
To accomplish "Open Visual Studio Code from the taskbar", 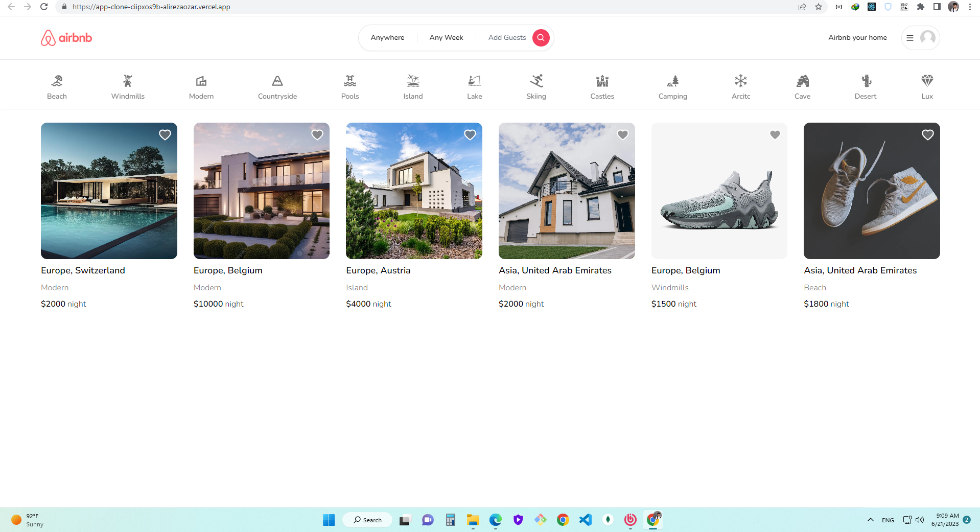I will click(x=585, y=520).
